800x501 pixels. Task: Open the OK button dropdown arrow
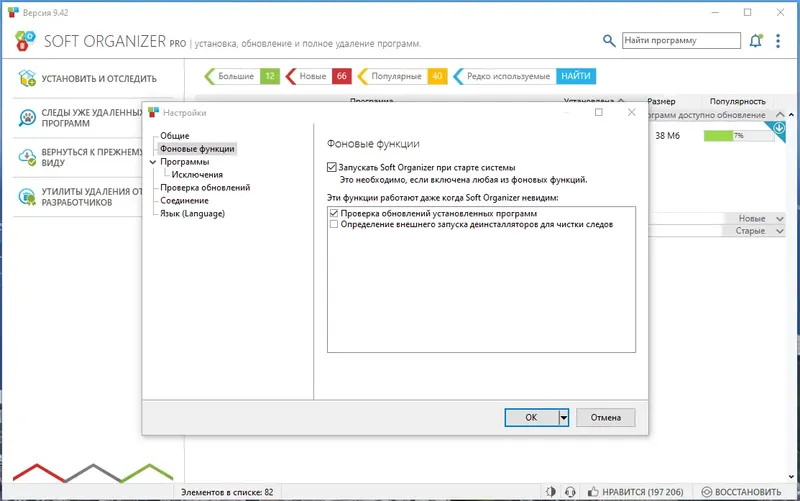(563, 417)
